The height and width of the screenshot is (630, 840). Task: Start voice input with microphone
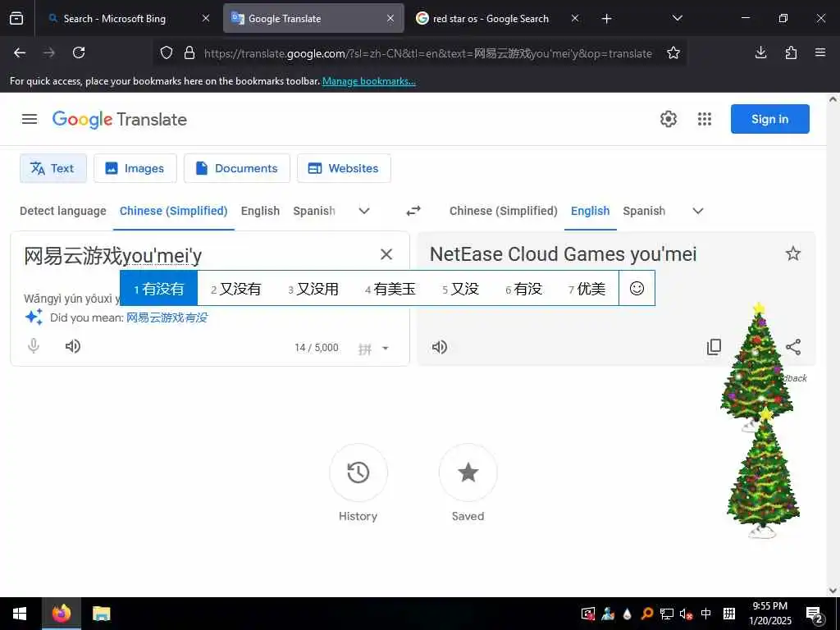33,346
